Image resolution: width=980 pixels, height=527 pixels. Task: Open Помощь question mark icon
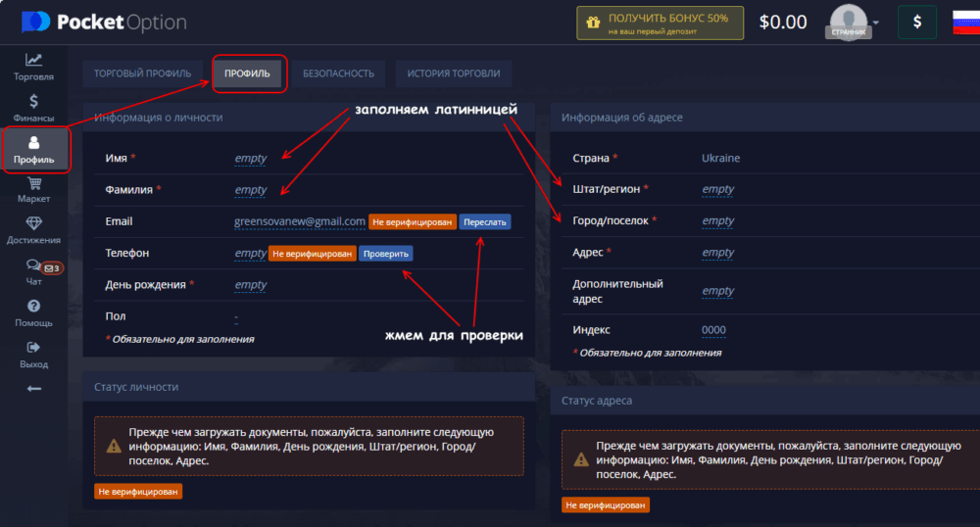tap(33, 307)
